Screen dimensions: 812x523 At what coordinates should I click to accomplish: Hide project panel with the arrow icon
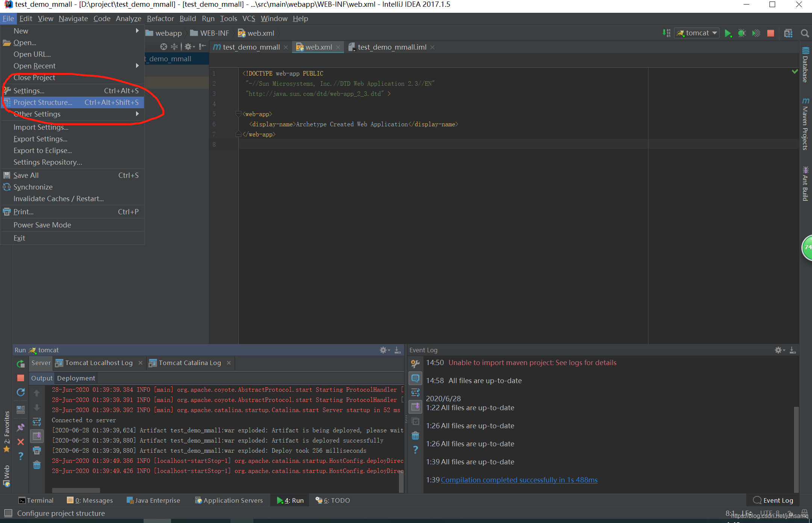(x=202, y=47)
